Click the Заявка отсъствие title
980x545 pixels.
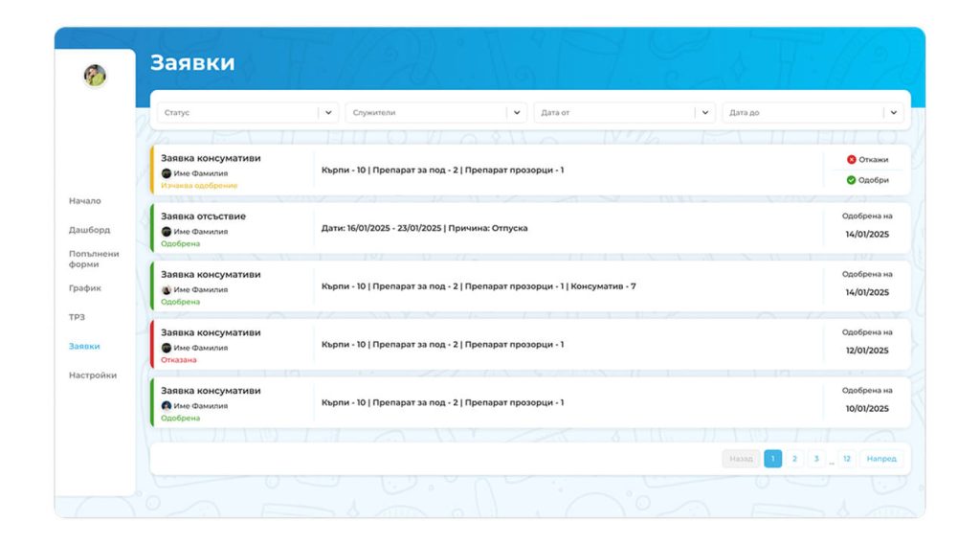(203, 216)
